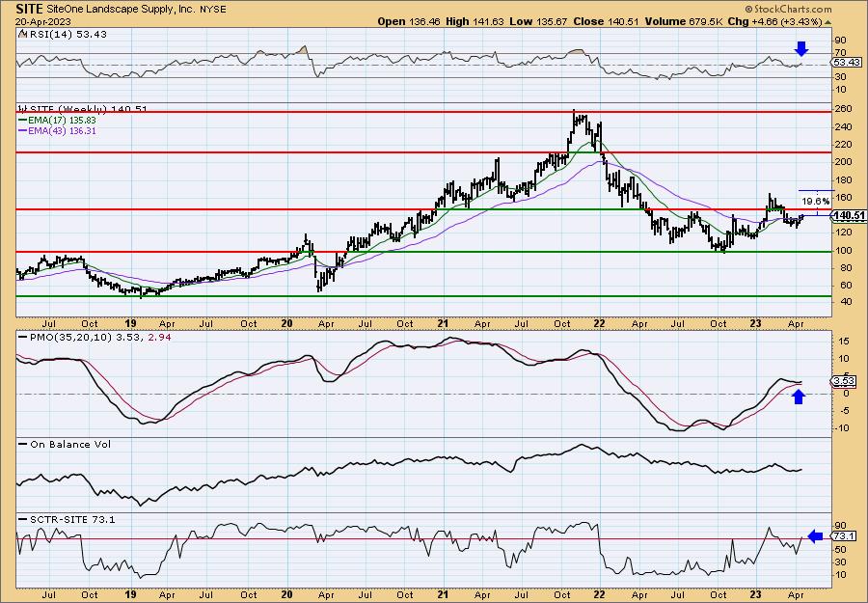Click the bold SITE ticker symbol in header
Screen dimensions: 868x603
pos(29,9)
